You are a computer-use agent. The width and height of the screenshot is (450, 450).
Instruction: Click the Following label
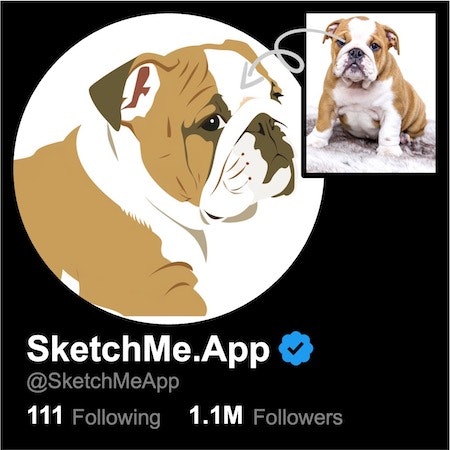tap(116, 417)
